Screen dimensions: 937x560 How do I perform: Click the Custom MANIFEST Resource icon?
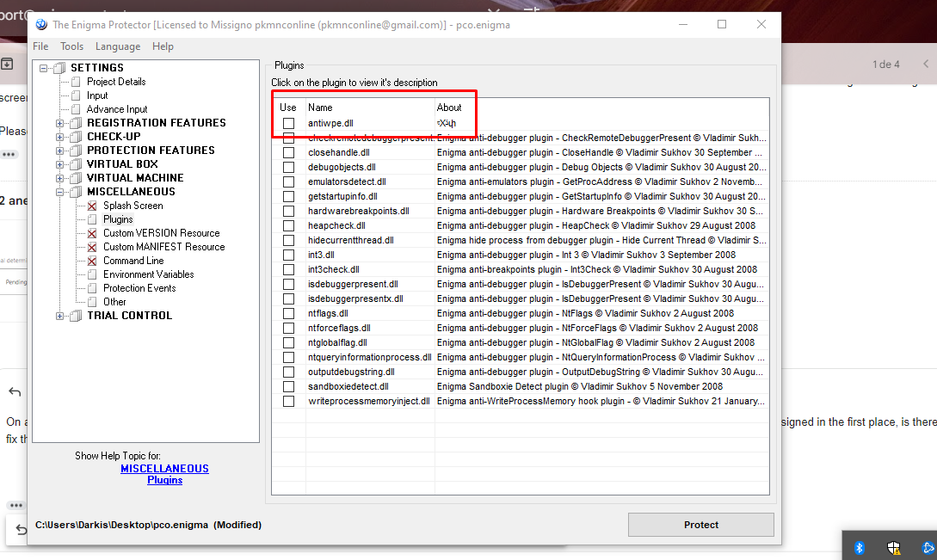tap(92, 247)
